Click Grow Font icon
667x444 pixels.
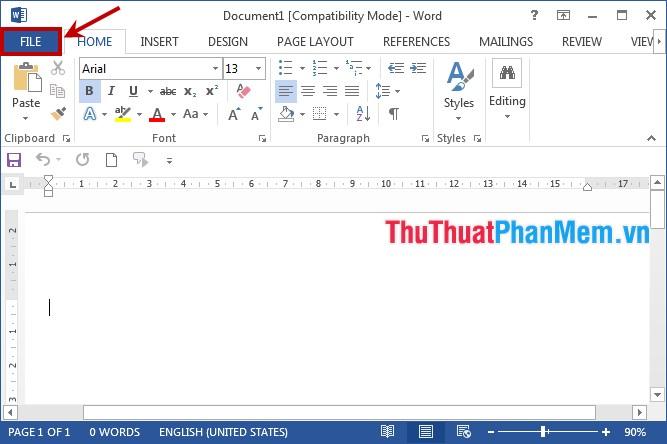point(234,114)
